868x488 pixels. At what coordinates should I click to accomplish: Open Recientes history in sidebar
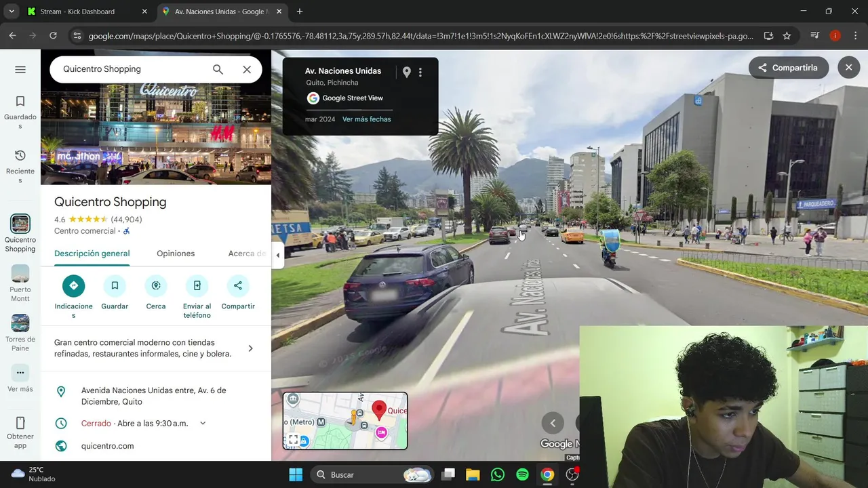(20, 167)
